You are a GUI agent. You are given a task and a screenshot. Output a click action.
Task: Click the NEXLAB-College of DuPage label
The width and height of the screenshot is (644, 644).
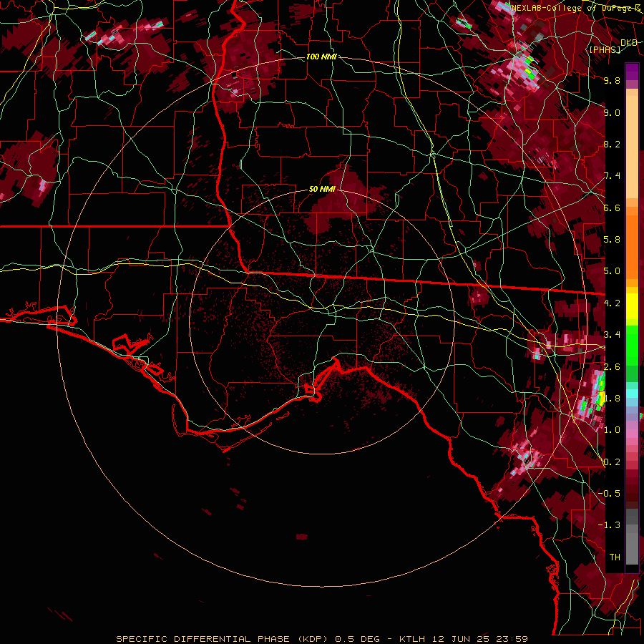[x=576, y=8]
